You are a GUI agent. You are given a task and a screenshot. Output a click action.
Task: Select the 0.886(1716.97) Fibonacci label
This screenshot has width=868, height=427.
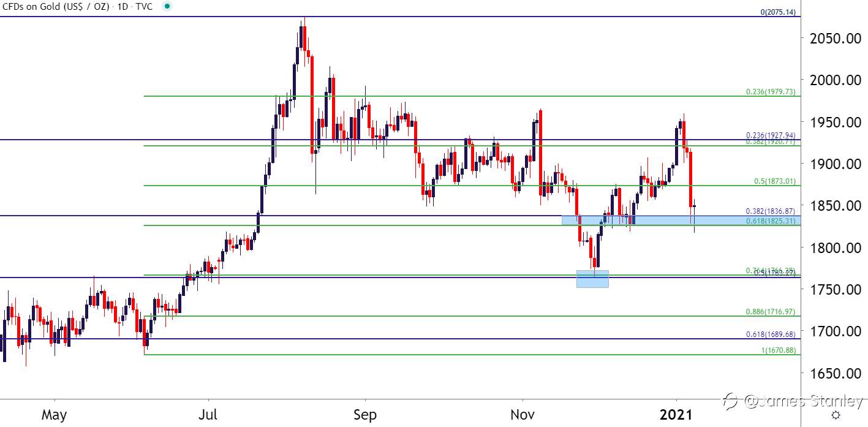click(x=771, y=312)
